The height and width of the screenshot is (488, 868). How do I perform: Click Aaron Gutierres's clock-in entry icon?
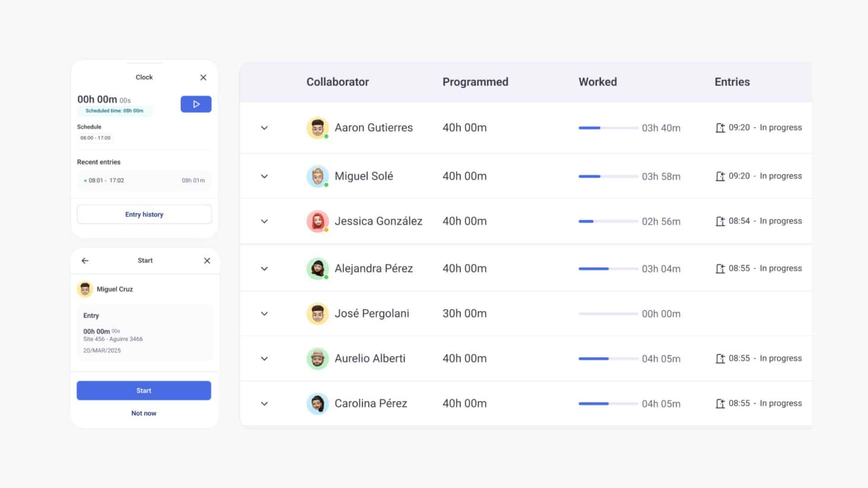coord(720,128)
